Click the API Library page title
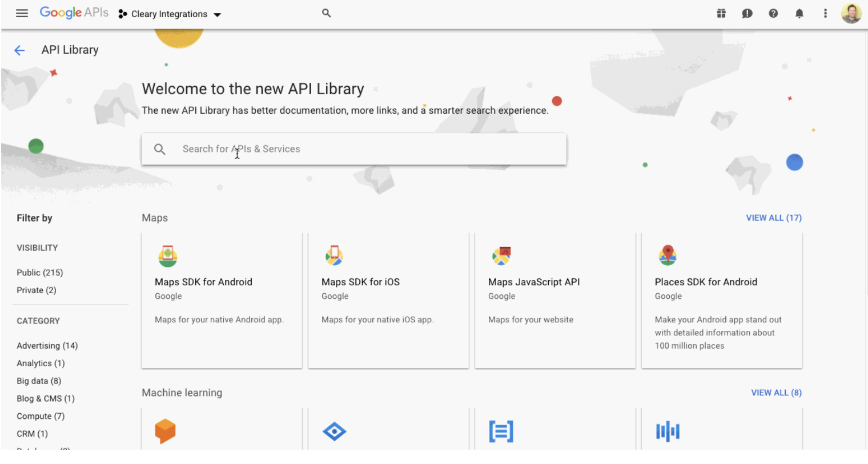This screenshot has width=868, height=464. pyautogui.click(x=70, y=50)
